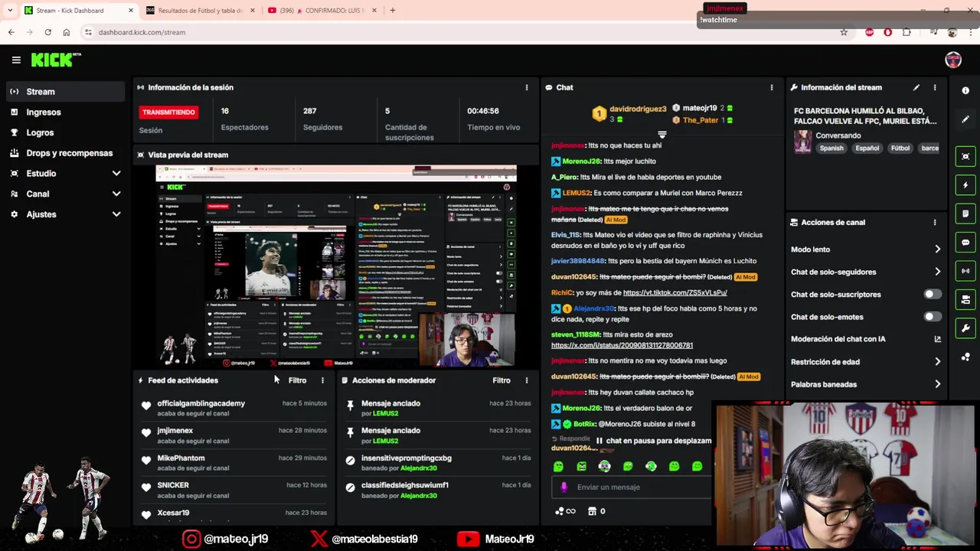Open Información de la sesión three-dot menu
Screen dimensions: 980x551
(x=527, y=87)
